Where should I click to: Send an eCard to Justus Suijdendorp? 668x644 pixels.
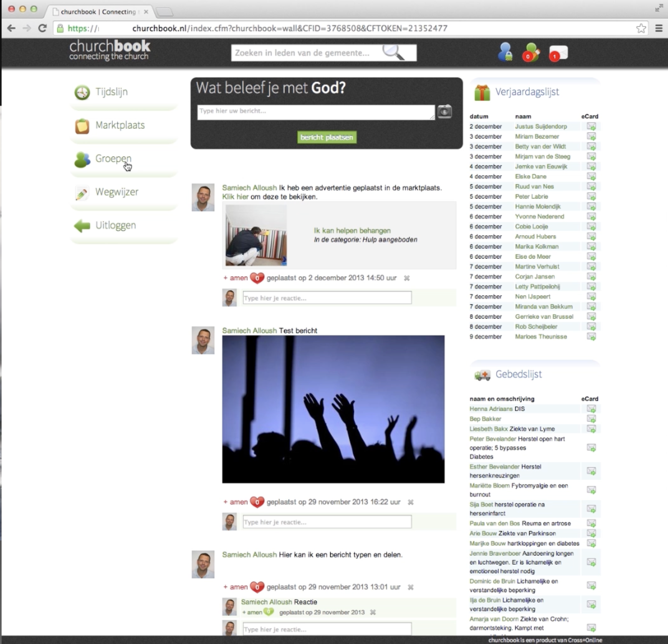(x=590, y=126)
